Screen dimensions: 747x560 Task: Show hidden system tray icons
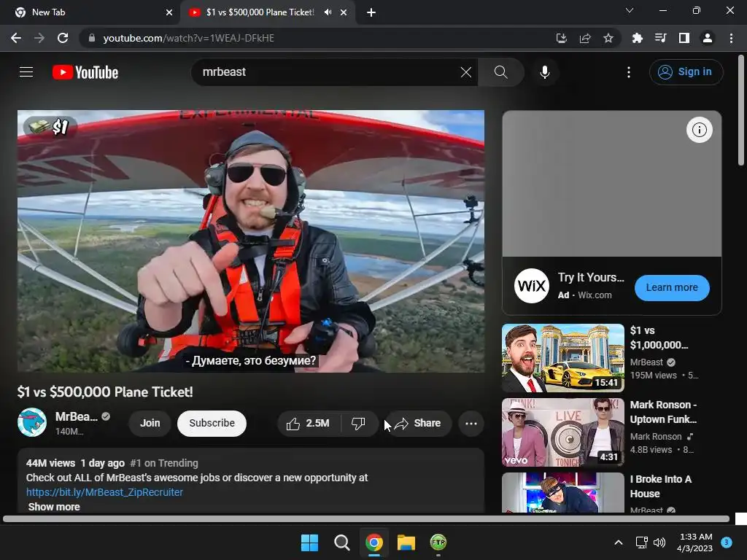(619, 542)
